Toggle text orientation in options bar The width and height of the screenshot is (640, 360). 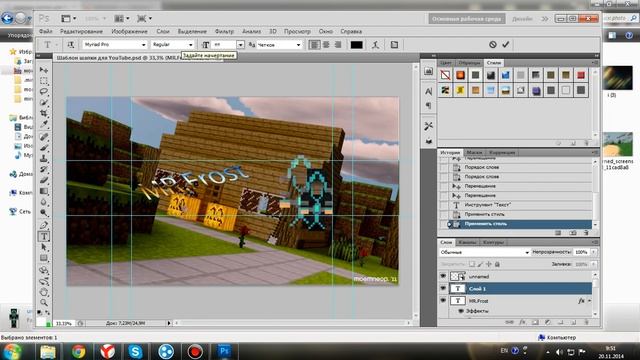(x=71, y=44)
